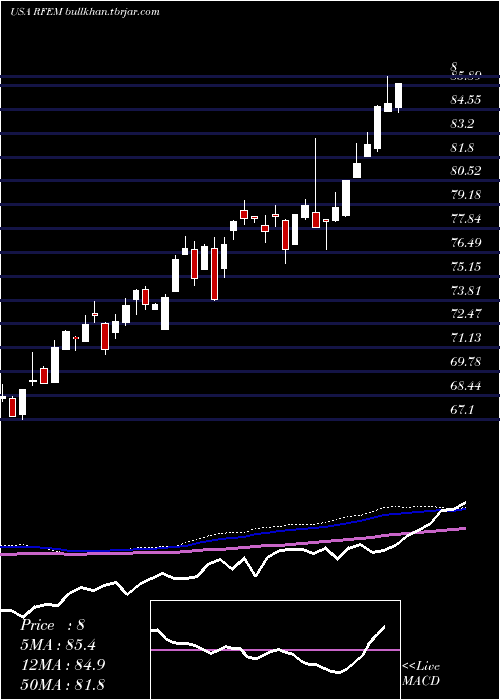This screenshot has height=700, width=500.
Task: Click the '<<Live MACD' label
Action: coord(421,674)
